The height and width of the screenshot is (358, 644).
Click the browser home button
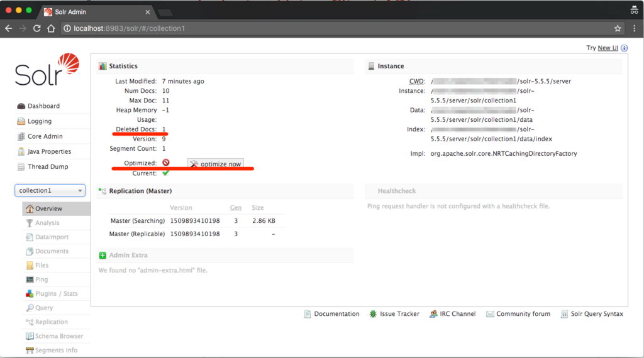(51, 28)
